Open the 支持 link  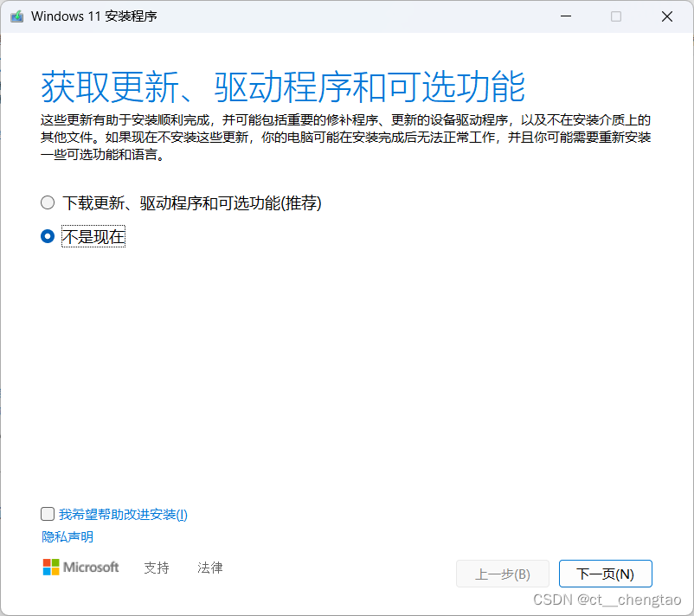pos(157,568)
